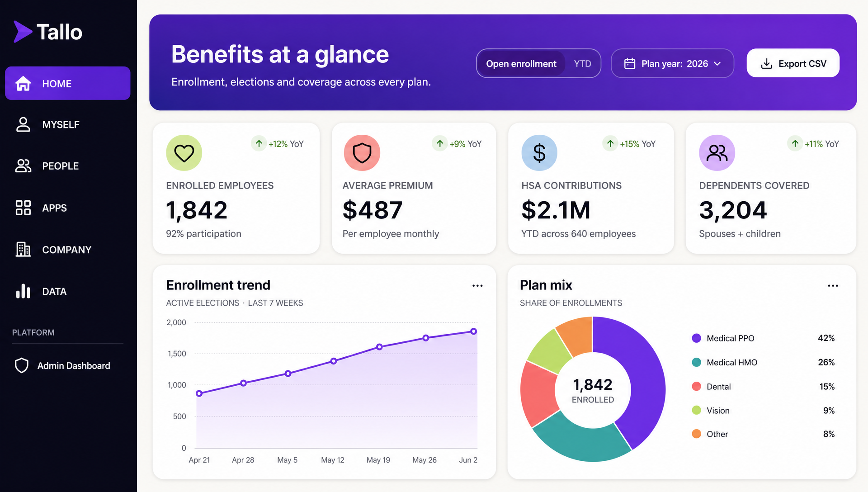
Task: Click the heart icon on Enrolled Employees card
Action: point(184,153)
